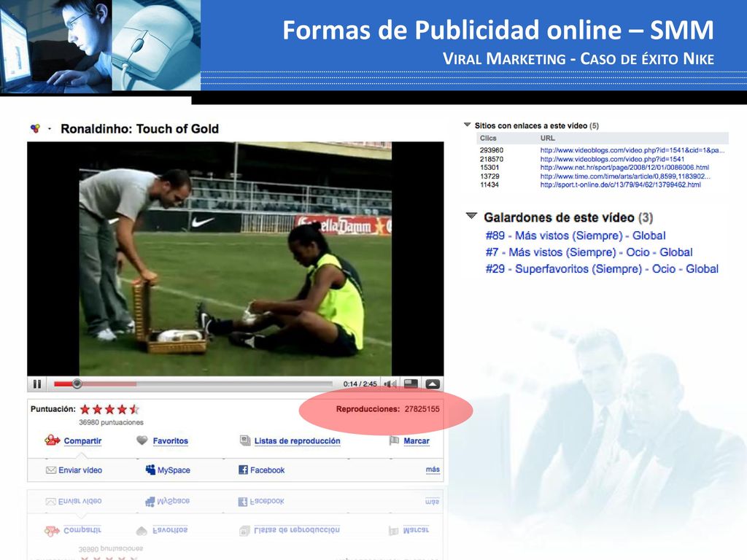Open #7 Más vistos Ocio award

[589, 252]
